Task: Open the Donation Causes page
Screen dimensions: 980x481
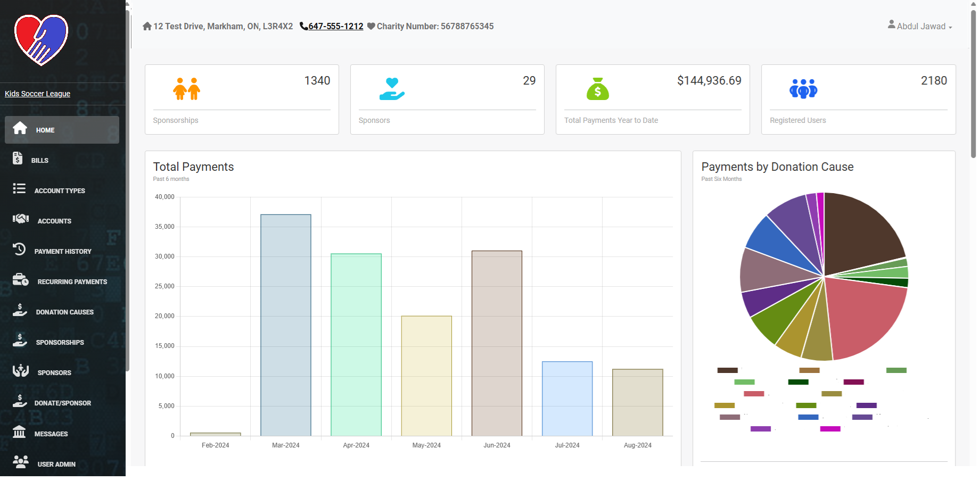Action: click(64, 312)
